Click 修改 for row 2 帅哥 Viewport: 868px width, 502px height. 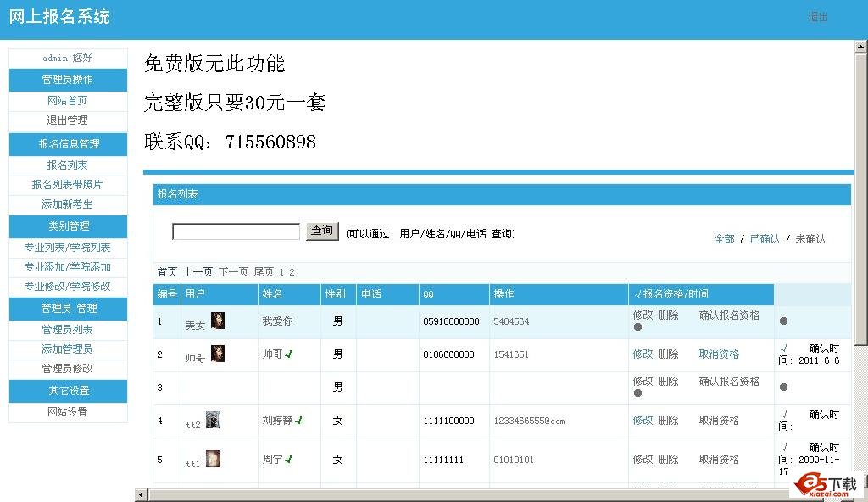point(643,354)
